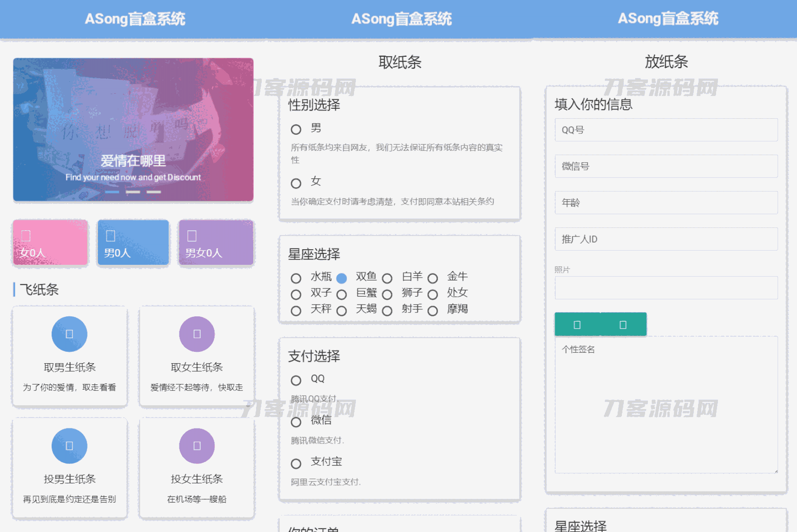This screenshot has height=532, width=797.
Task: Select the 摩羯 zodiac radio
Action: [433, 311]
